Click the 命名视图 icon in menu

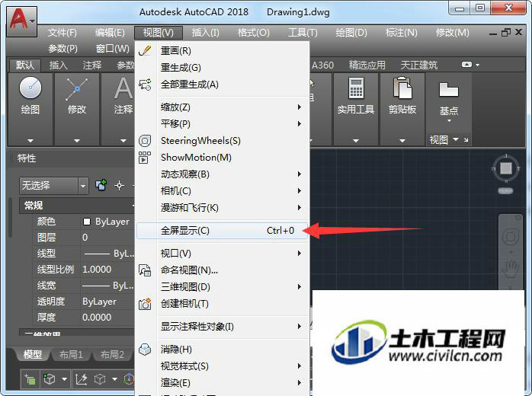pyautogui.click(x=146, y=270)
